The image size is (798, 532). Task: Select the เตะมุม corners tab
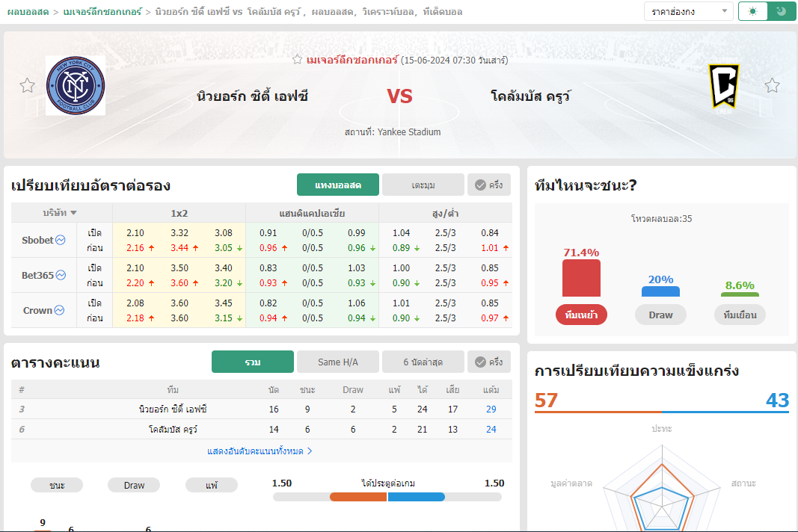click(x=423, y=185)
